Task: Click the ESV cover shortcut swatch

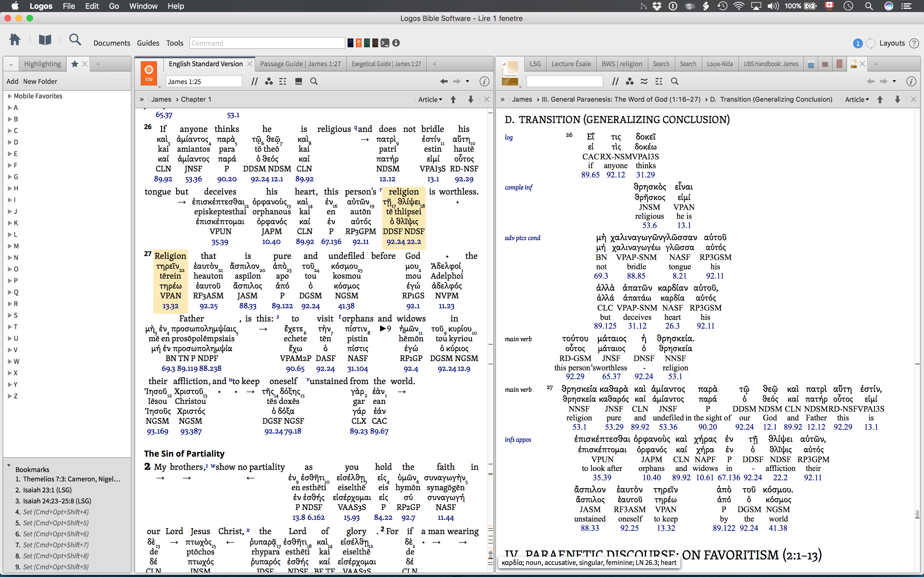Action: pos(359,43)
